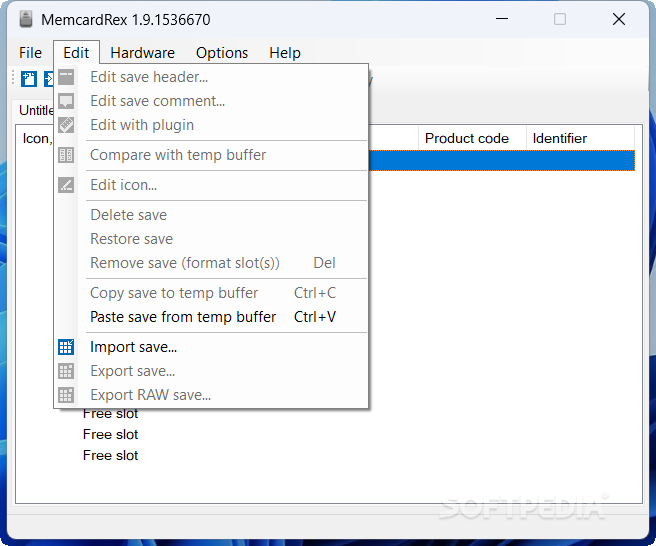Click the MemcardRex application icon in title bar
Screen dimensions: 656x546
click(x=26, y=20)
